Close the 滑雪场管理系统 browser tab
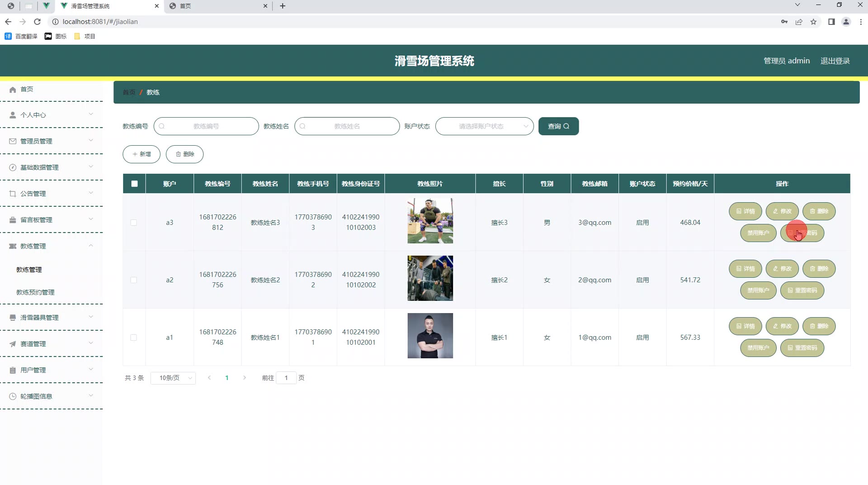The image size is (868, 485). 157,6
